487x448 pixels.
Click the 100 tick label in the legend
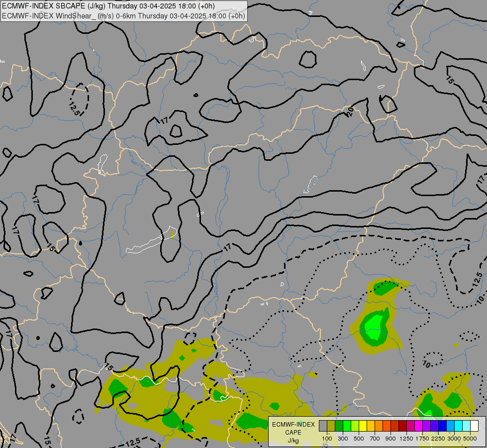(327, 439)
